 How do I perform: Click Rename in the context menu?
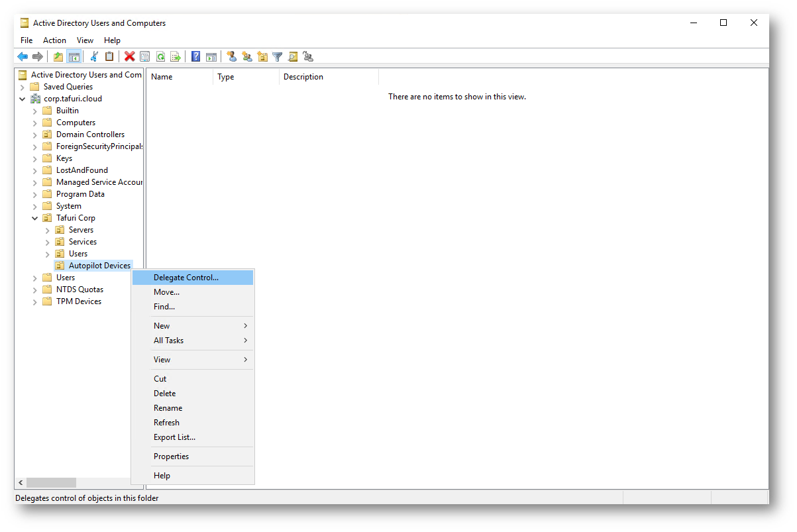168,408
